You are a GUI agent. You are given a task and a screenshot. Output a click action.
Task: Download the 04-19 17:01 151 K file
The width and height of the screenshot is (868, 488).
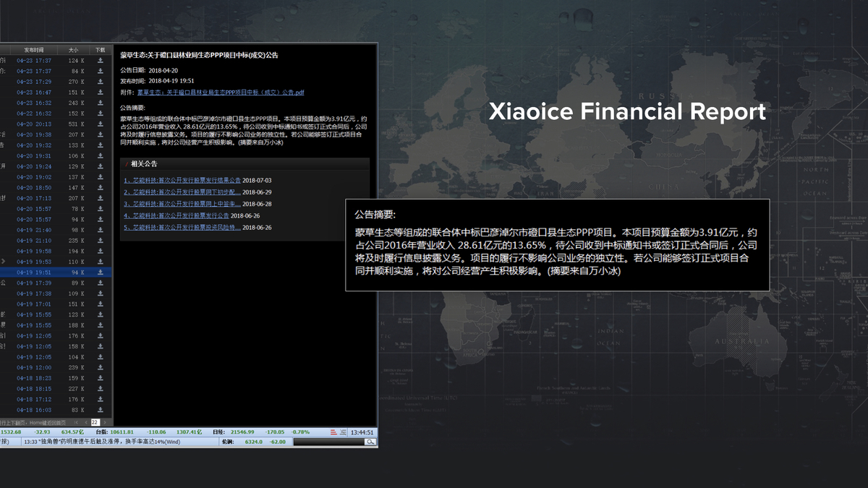[101, 304]
